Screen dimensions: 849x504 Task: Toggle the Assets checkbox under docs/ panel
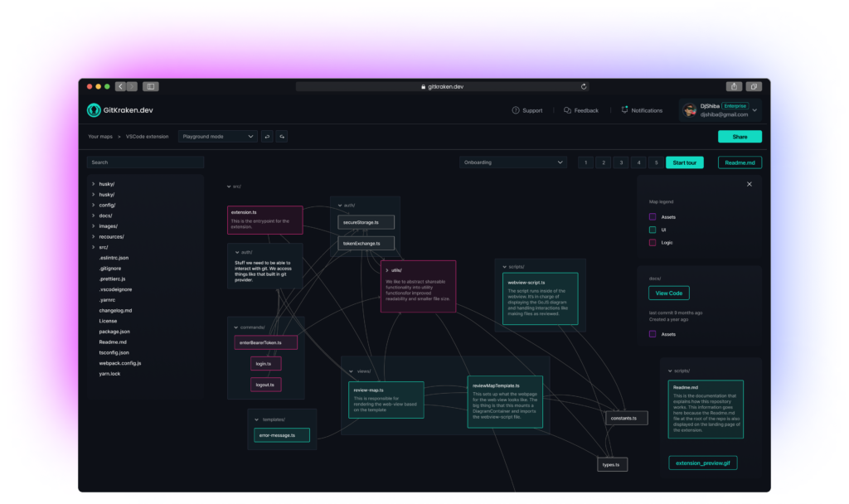pos(653,335)
